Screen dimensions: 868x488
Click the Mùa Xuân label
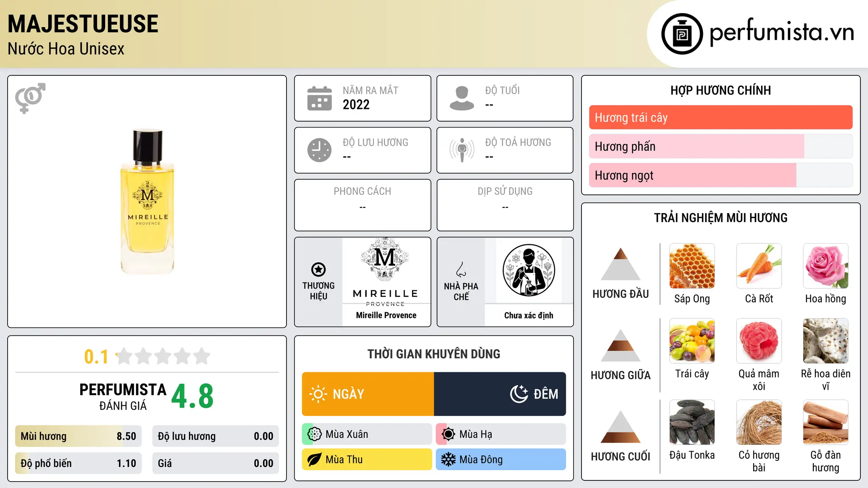click(347, 434)
